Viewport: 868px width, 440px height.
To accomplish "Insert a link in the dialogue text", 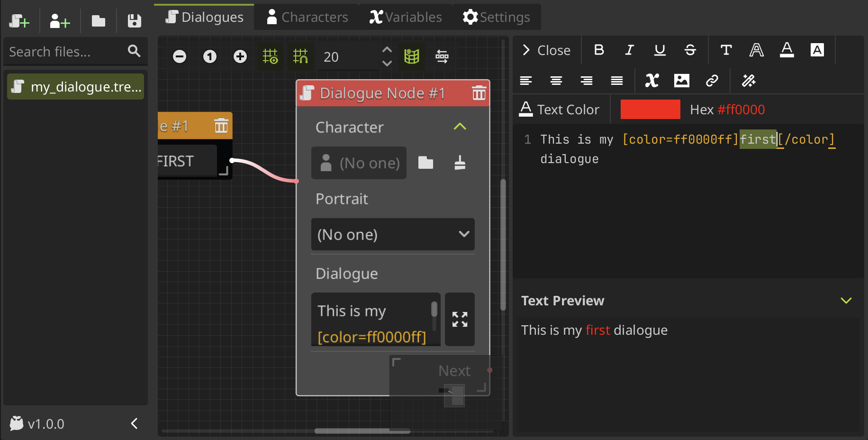I will [x=713, y=81].
